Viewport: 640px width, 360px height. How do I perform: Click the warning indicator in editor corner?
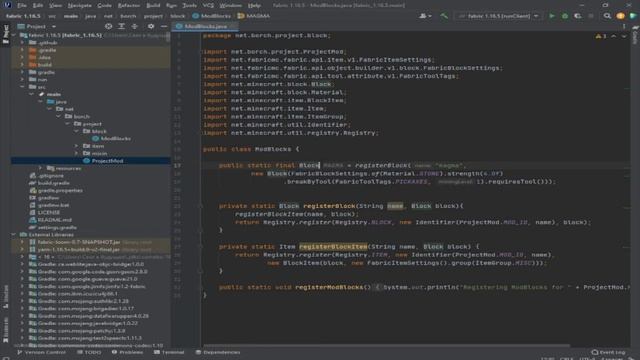[600, 36]
